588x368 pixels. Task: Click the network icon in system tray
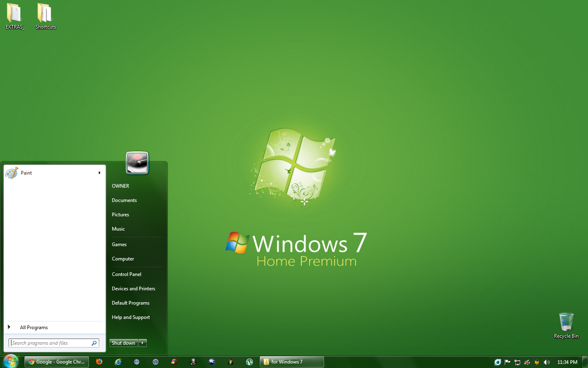[517, 362]
